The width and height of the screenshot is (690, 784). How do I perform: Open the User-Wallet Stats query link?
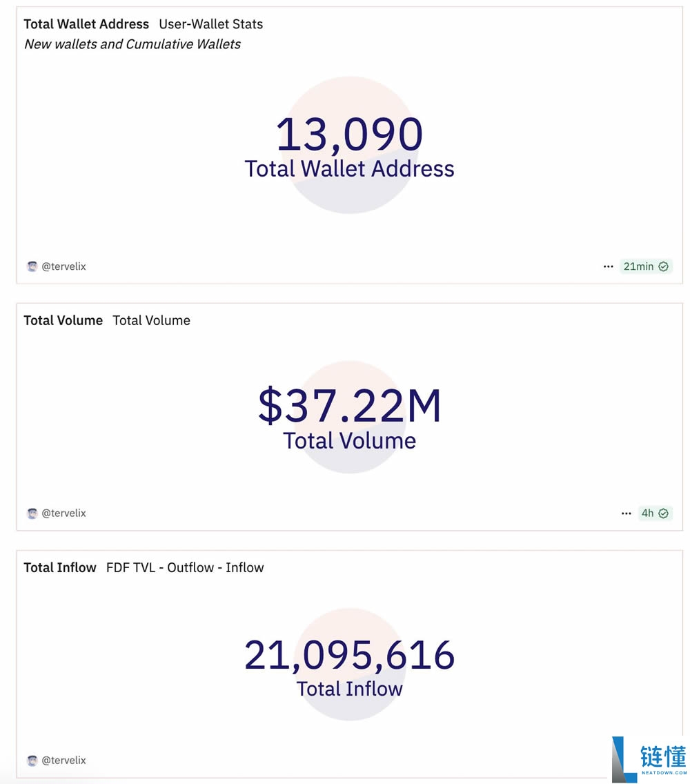210,24
